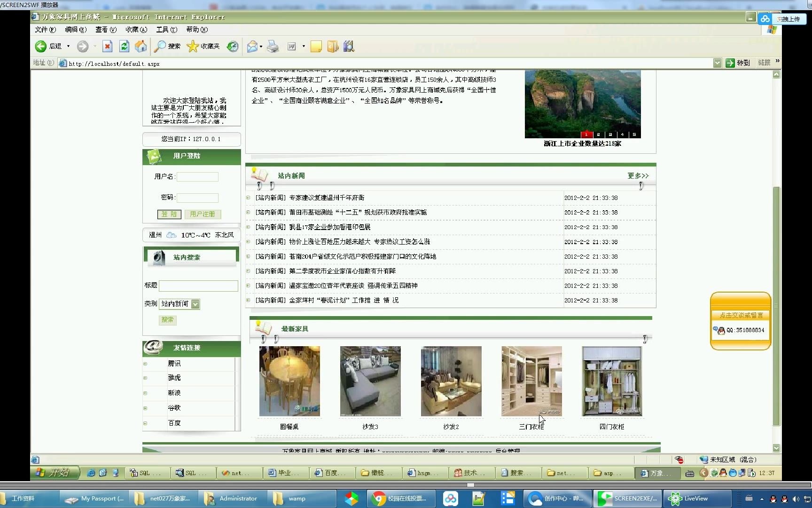
Task: Click the 转到 Go button
Action: [x=738, y=63]
